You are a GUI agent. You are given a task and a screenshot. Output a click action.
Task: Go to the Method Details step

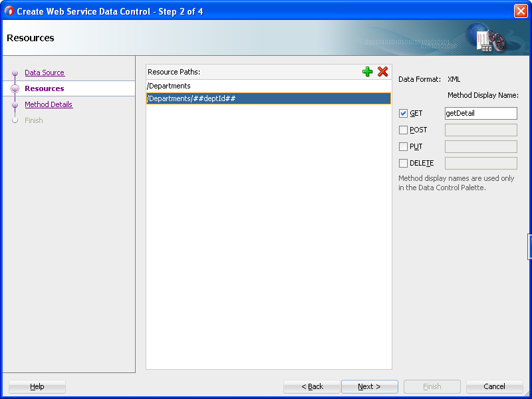point(49,104)
